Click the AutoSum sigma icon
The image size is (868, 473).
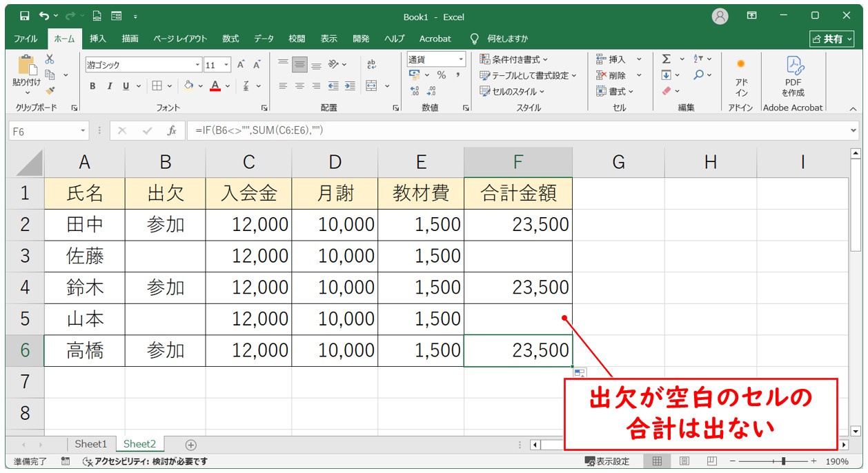666,59
